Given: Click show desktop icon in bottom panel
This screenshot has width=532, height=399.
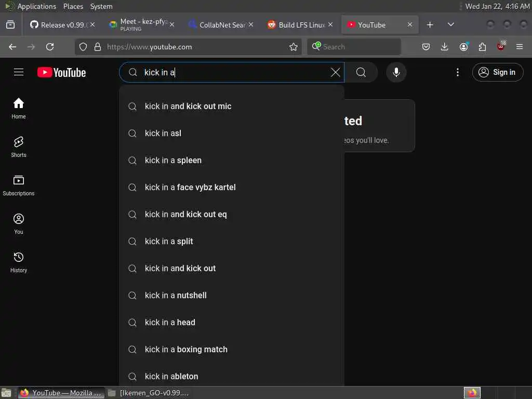Looking at the screenshot, I should [6, 393].
